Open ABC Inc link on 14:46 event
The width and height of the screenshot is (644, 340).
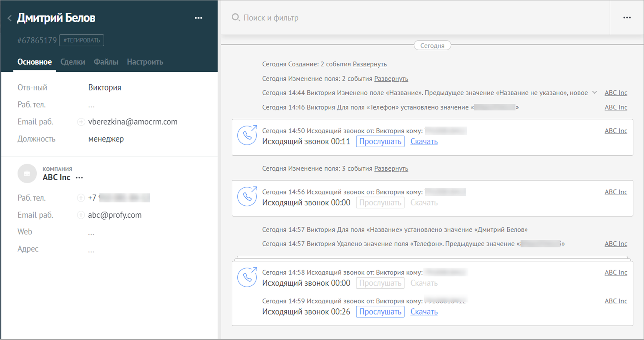pos(616,107)
